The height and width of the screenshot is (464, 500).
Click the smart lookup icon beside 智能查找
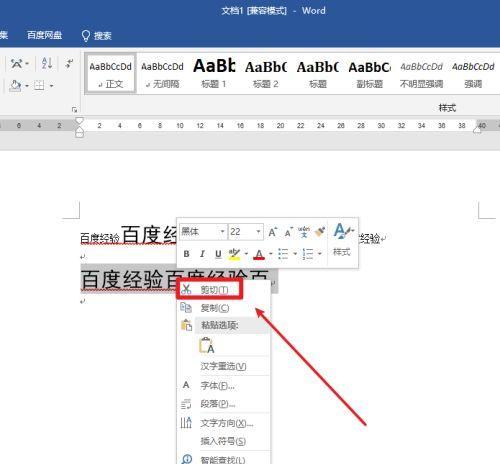186,459
